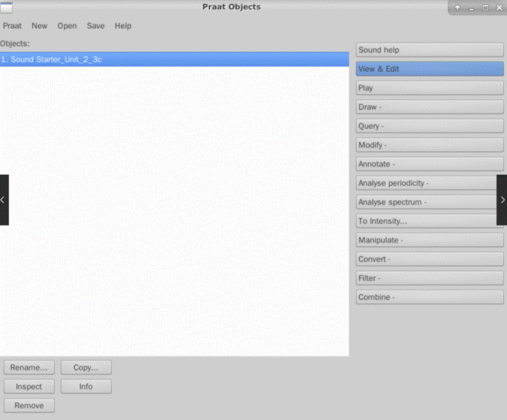Maximize the Praat Objects window
507x420 pixels.
click(486, 7)
